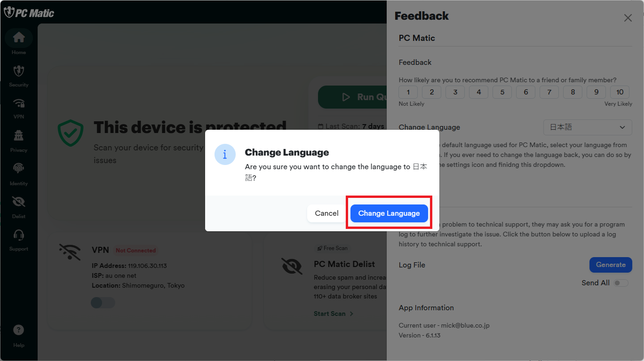Click the VPN not-connected wifi icon in the card
644x361 pixels.
tap(70, 251)
